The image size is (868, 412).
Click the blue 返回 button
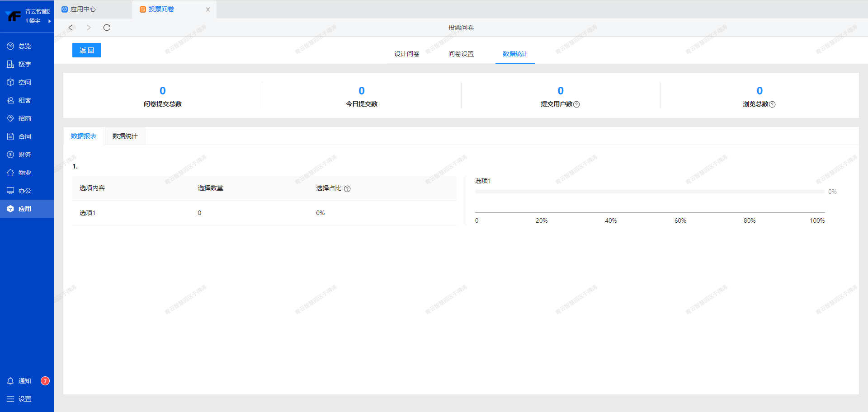tap(87, 50)
